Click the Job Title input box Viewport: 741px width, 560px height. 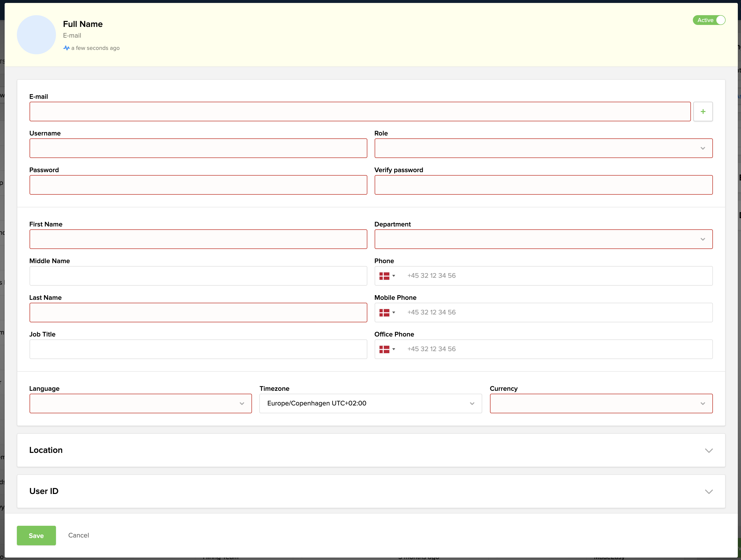pos(198,349)
